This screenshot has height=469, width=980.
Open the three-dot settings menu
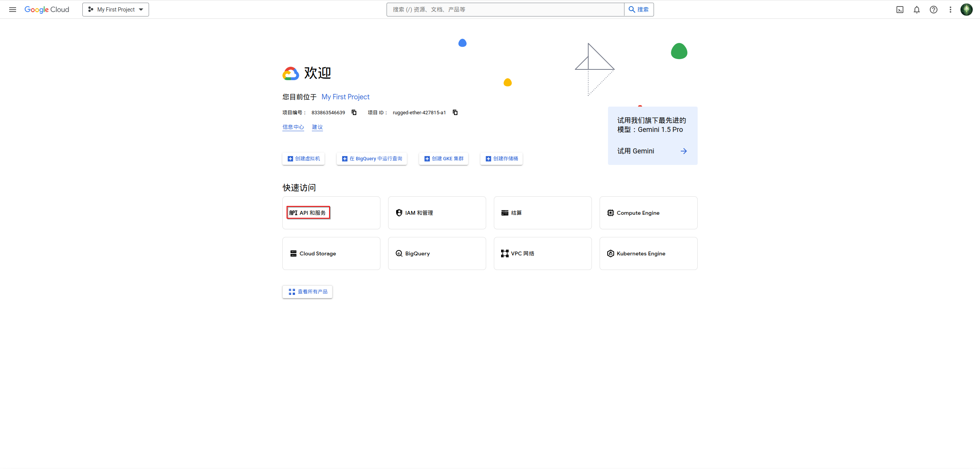951,10
